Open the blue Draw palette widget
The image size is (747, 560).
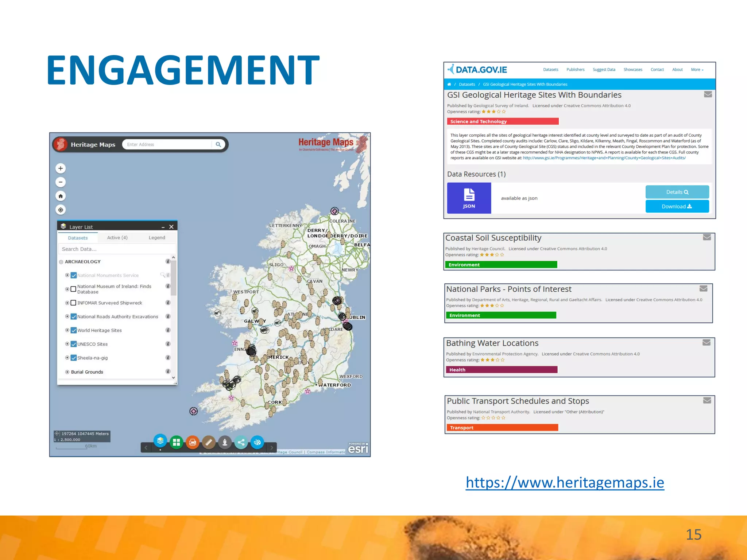tap(257, 442)
